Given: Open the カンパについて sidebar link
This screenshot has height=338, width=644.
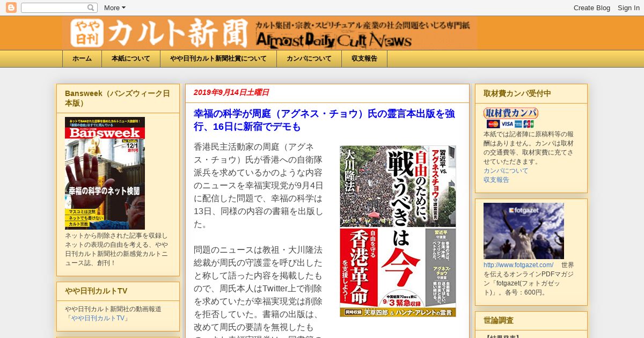Looking at the screenshot, I should [506, 171].
